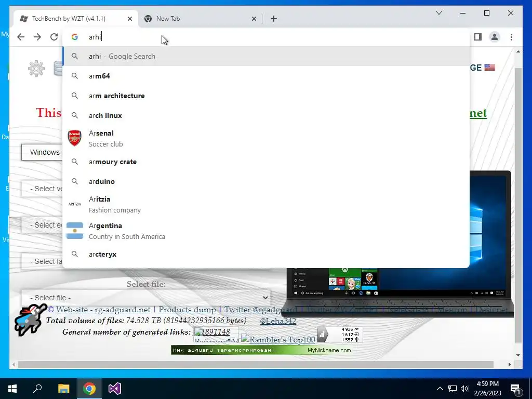Click the browser forward arrow
Viewport: 532px width, 399px height.
pos(37,37)
